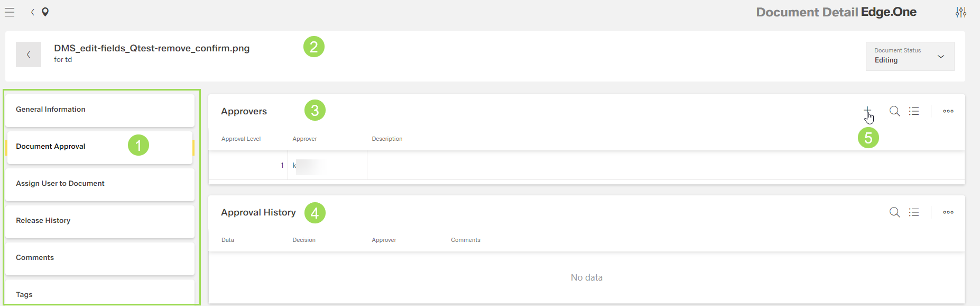Click the small back chevron in top bar

pyautogui.click(x=33, y=12)
